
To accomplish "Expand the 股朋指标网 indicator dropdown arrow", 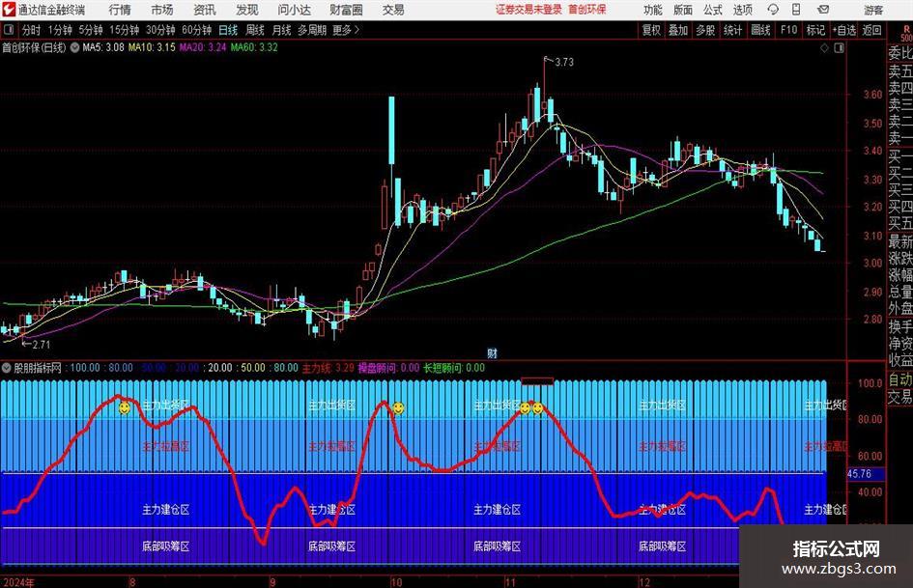I will (7, 368).
